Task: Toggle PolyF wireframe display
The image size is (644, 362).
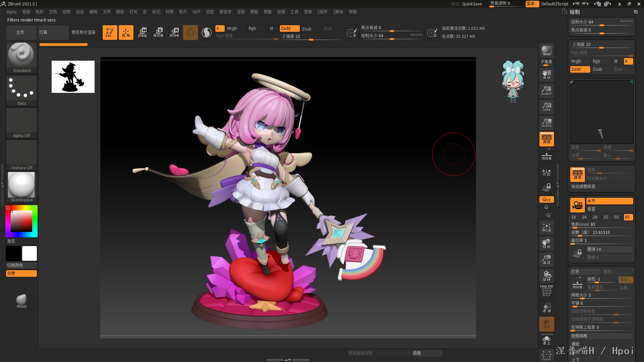Action: pos(546,291)
